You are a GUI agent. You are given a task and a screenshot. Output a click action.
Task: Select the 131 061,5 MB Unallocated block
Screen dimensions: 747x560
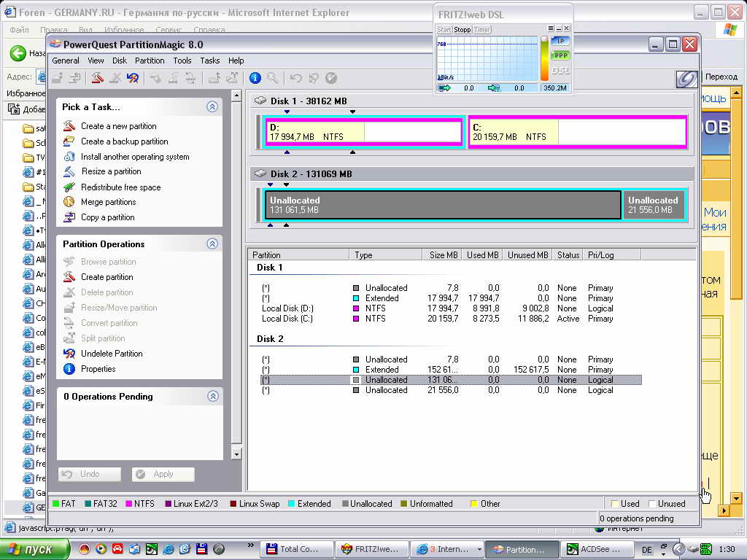tap(443, 205)
